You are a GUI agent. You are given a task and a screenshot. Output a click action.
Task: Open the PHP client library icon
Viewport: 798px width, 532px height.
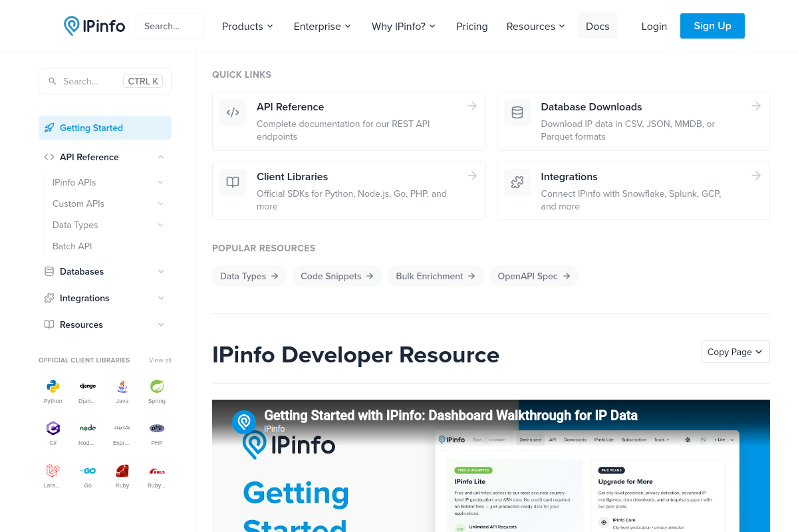click(x=157, y=428)
